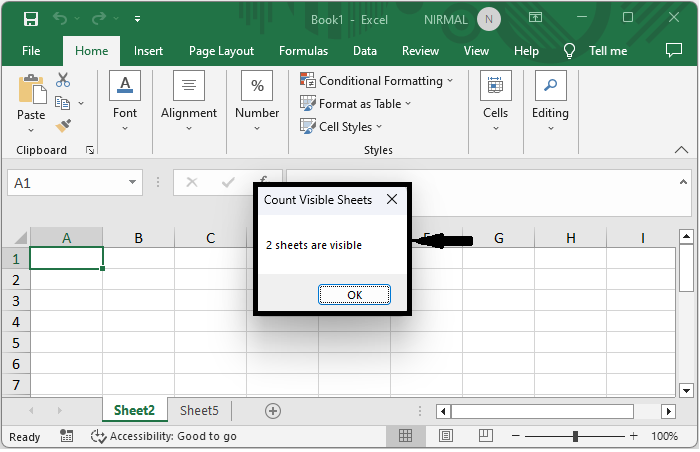This screenshot has height=452, width=700.
Task: Switch to the Insert tab
Action: pyautogui.click(x=148, y=51)
